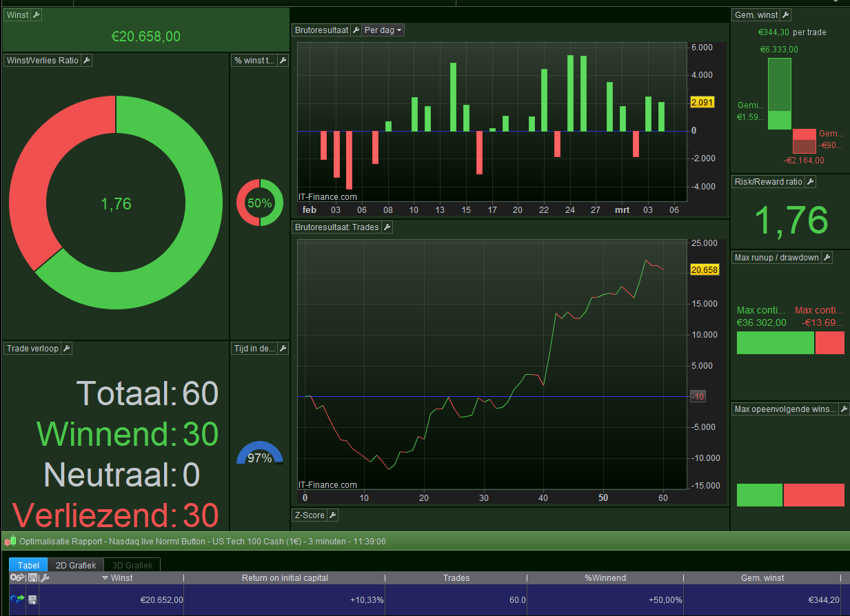Click the Neutraal: 0 text
This screenshot has height=616, width=850.
(122, 475)
